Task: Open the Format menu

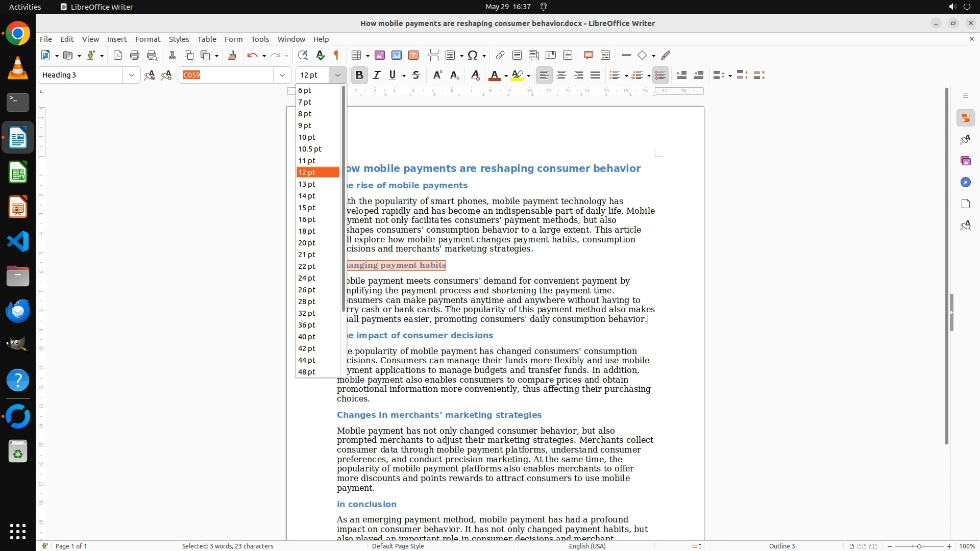Action: pos(148,39)
